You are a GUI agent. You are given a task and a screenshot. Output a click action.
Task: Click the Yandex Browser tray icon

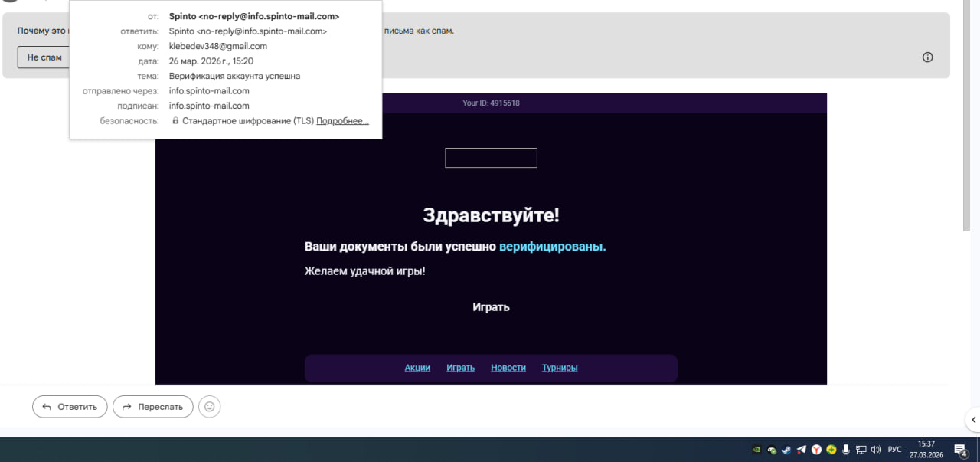[x=816, y=450]
